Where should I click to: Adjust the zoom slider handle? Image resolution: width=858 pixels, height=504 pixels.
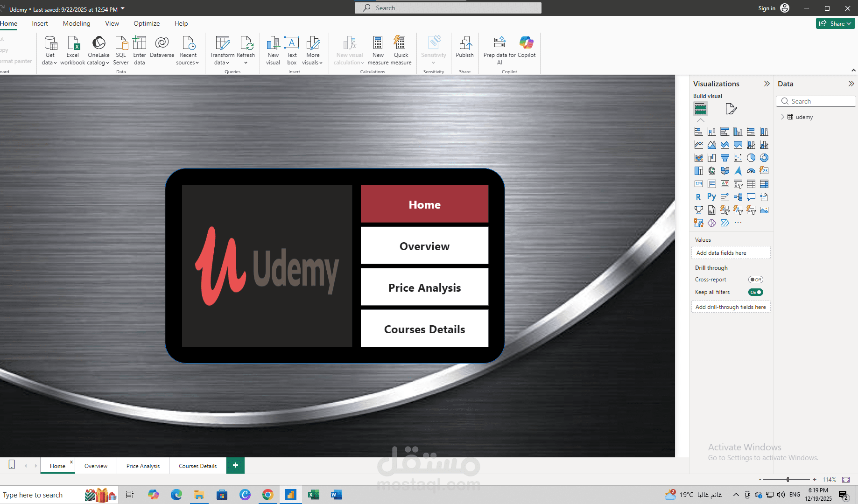[x=788, y=479]
